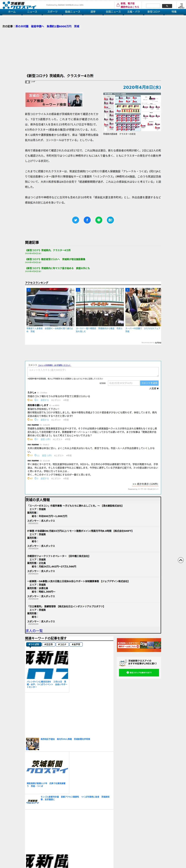Open the 動画ニュース nav item
This screenshot has height=868, width=186.
click(73, 12)
